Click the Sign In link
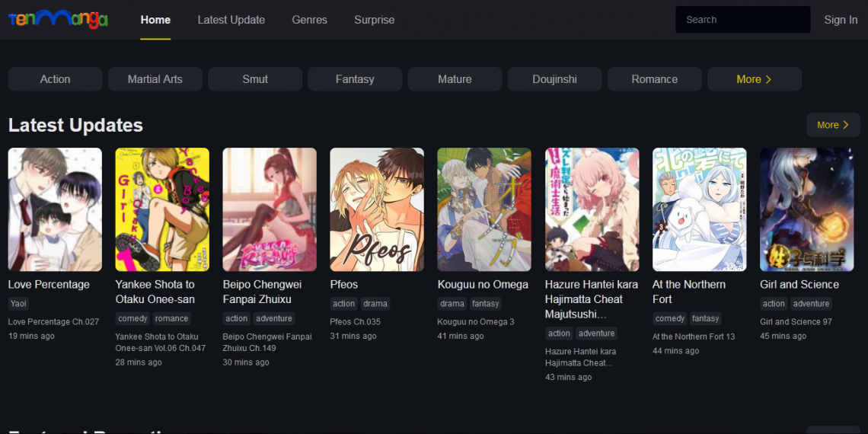The image size is (868, 434). (841, 20)
